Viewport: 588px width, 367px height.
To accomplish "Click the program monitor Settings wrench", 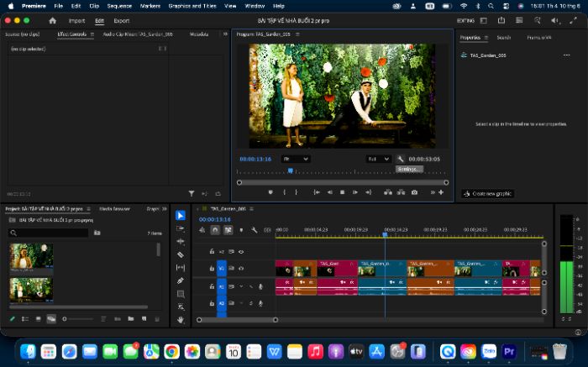I will [401, 159].
